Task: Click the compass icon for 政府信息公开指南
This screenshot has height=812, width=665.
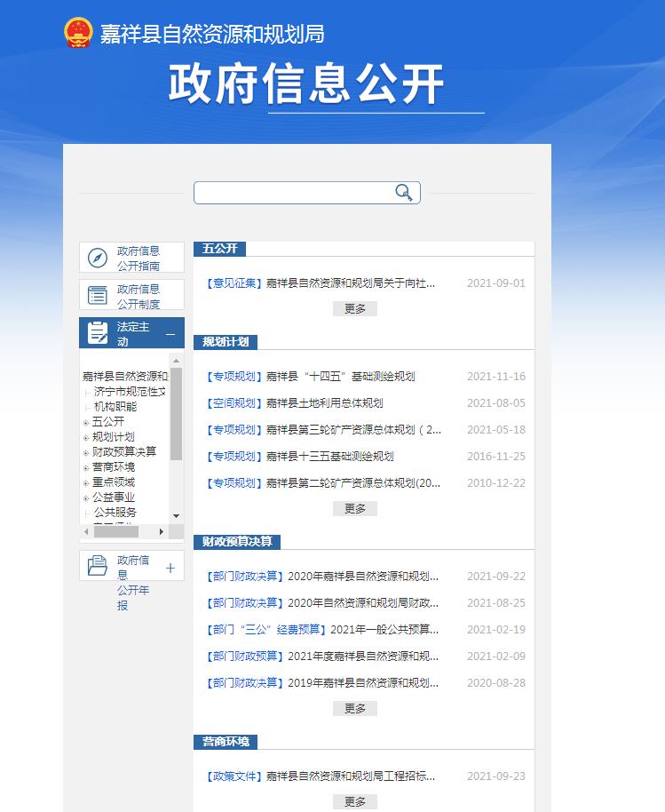Action: pyautogui.click(x=98, y=258)
